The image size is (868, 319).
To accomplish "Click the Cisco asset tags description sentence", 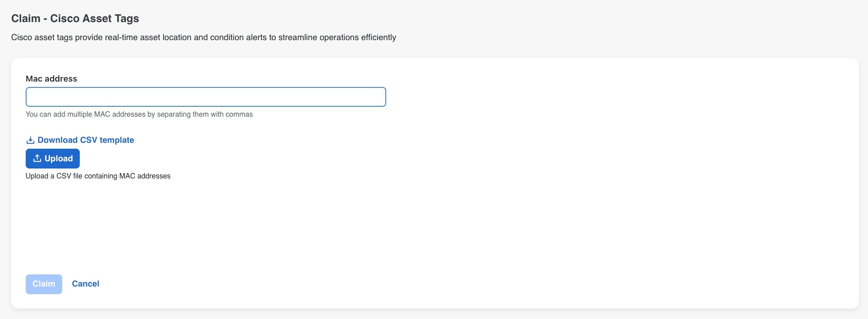I will coord(204,37).
